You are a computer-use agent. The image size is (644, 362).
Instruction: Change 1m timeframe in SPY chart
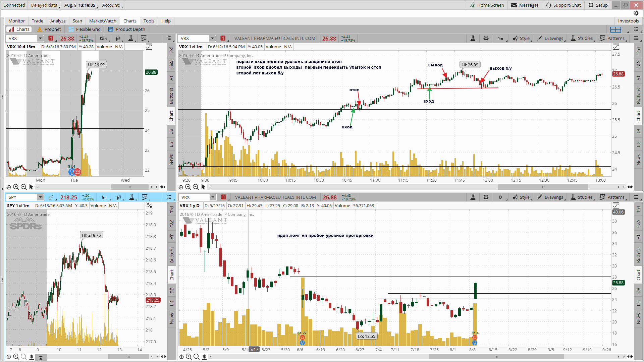coord(104,197)
